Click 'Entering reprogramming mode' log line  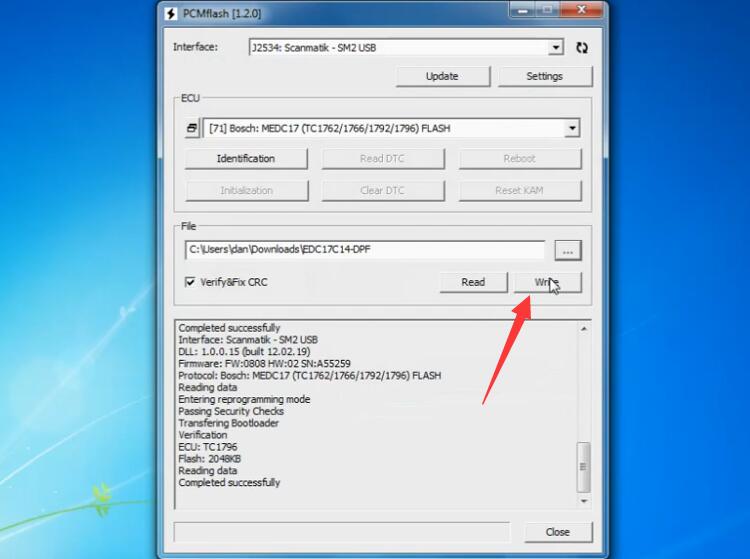[244, 399]
